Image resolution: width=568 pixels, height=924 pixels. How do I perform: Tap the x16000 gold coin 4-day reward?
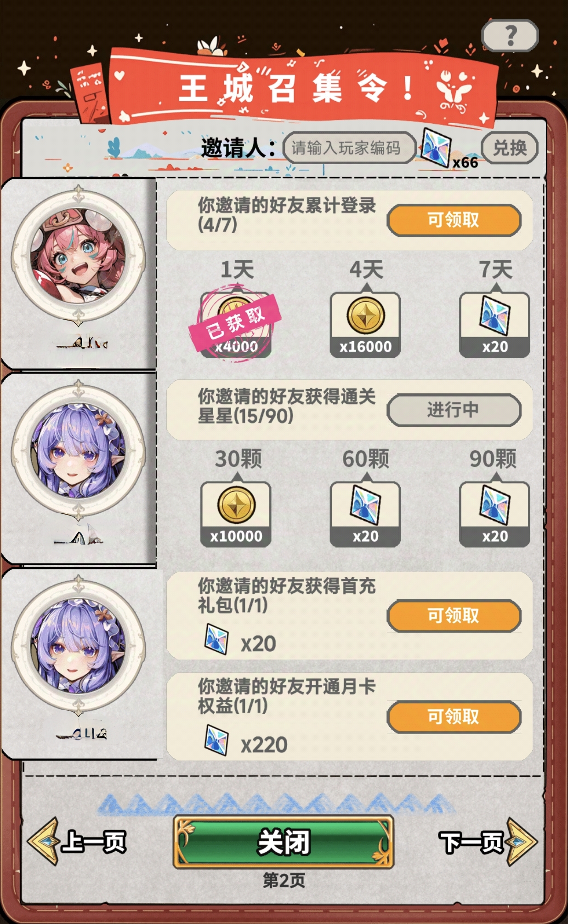[365, 325]
